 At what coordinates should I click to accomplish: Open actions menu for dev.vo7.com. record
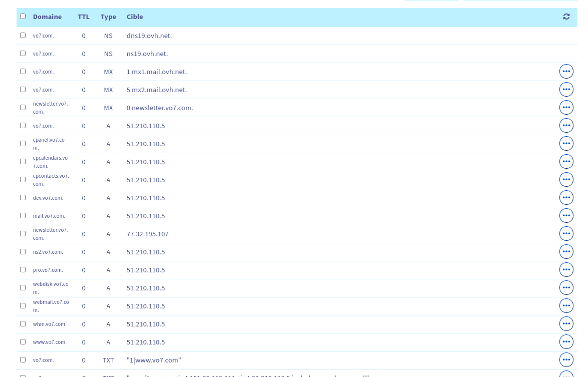tap(566, 198)
